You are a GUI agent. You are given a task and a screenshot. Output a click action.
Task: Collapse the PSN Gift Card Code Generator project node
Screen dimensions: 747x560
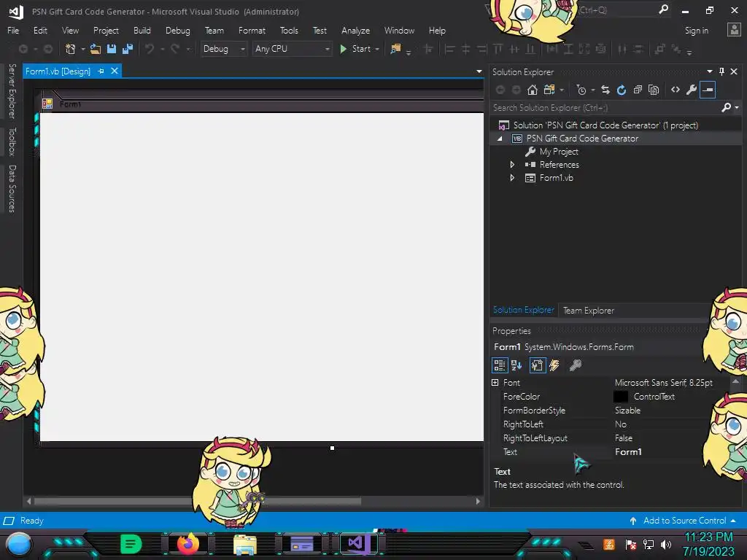click(x=499, y=139)
